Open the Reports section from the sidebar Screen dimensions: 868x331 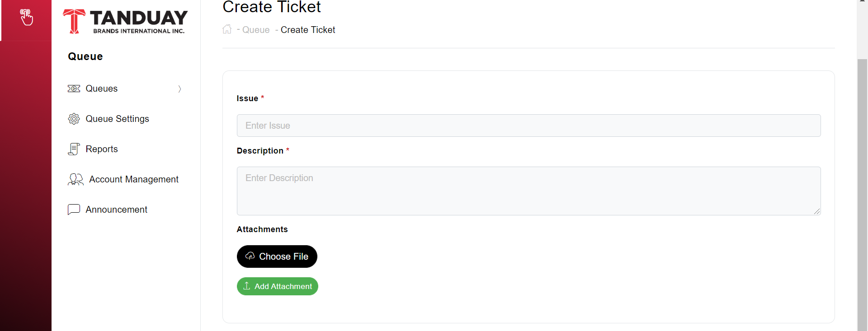(x=102, y=149)
